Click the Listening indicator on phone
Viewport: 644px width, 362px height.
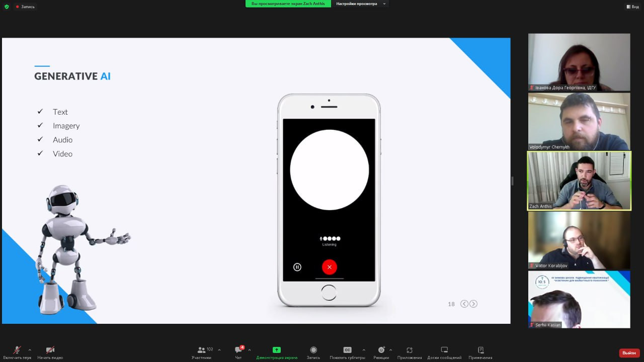click(x=330, y=241)
